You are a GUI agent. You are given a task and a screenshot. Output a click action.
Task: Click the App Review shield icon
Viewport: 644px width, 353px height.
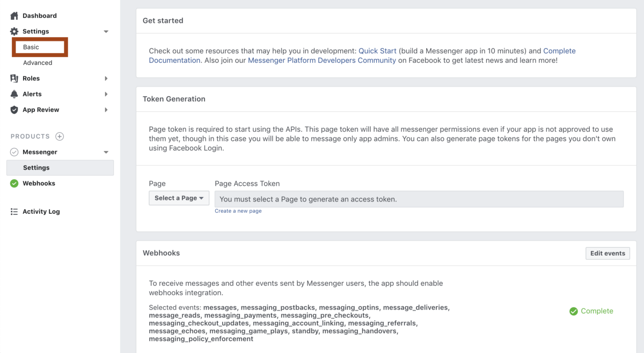[x=14, y=110]
